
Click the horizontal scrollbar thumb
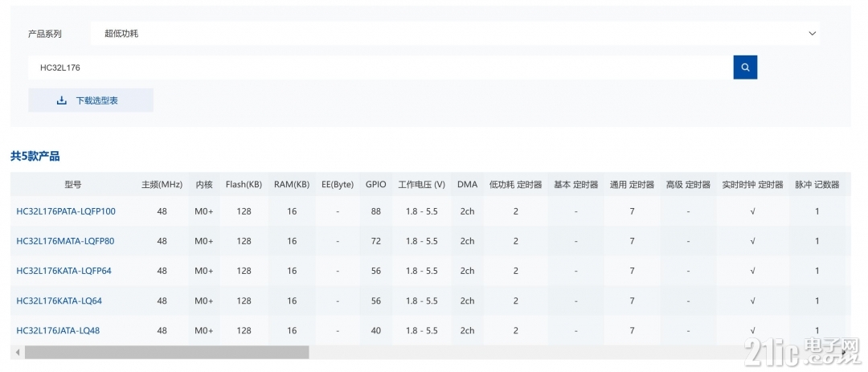point(166,352)
